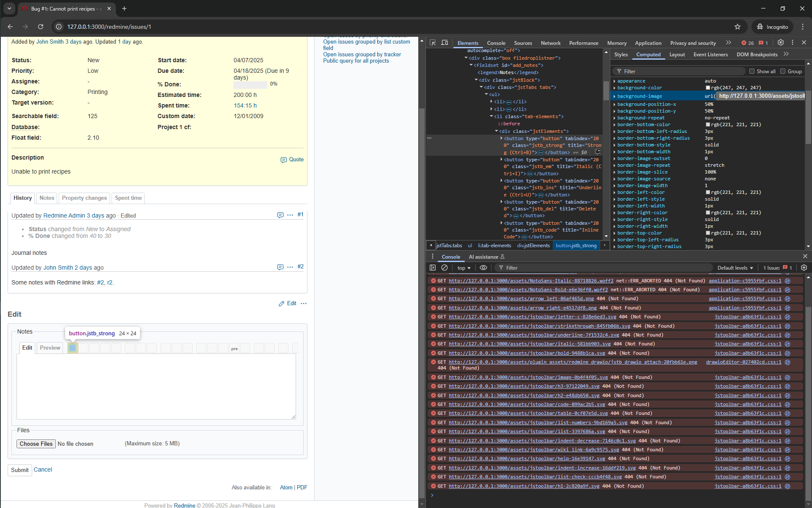This screenshot has height=508, width=812.
Task: Click the pre toolbar button in Notes editor
Action: [x=234, y=348]
